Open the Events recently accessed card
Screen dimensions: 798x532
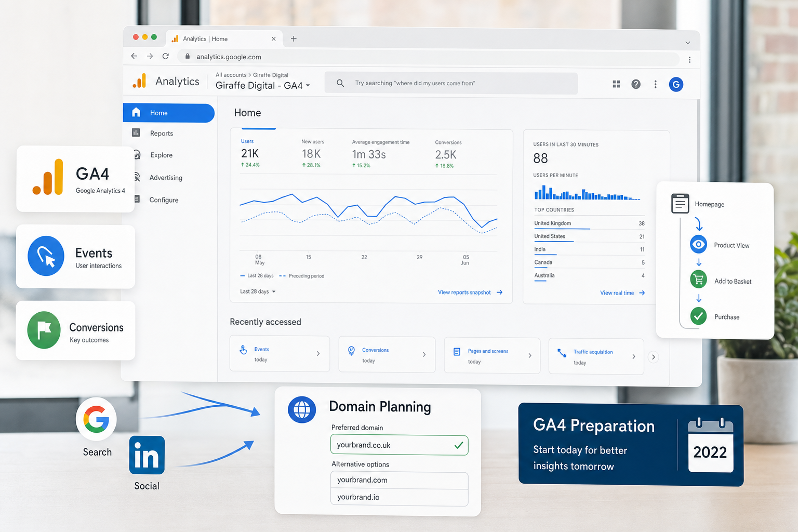click(x=280, y=354)
